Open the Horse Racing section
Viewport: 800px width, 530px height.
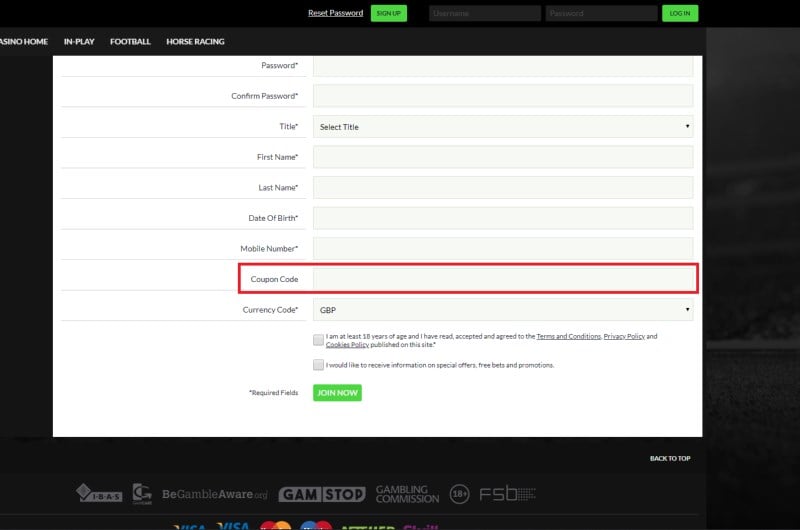pyautogui.click(x=195, y=42)
